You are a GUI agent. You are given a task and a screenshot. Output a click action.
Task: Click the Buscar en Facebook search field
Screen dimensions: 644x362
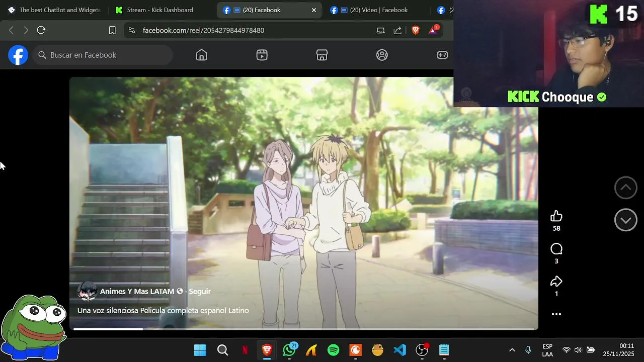(x=103, y=55)
